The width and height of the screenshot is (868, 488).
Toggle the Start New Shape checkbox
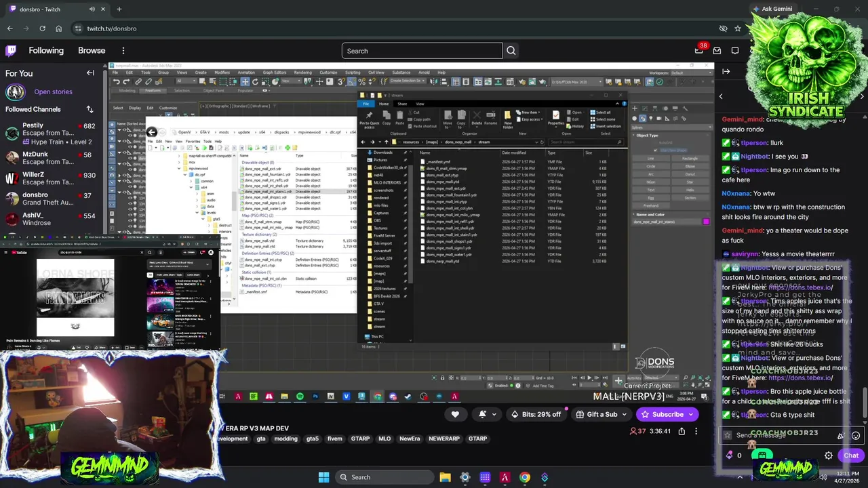tap(656, 150)
